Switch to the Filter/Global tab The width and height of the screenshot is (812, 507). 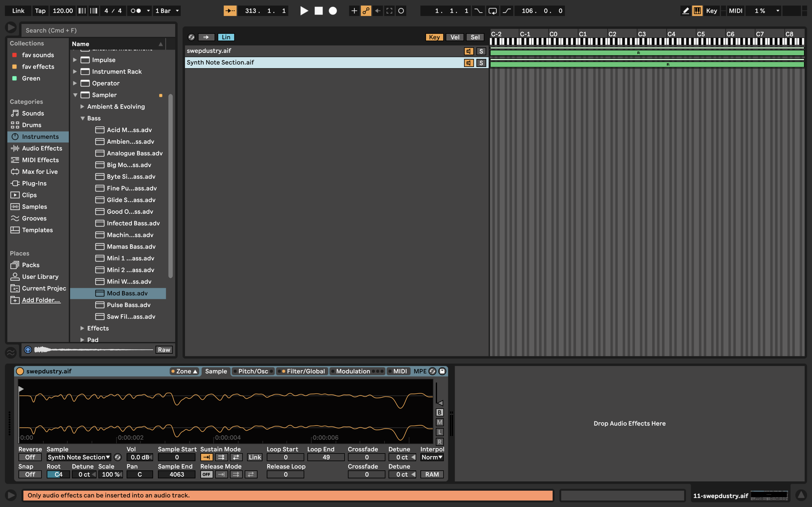click(305, 371)
